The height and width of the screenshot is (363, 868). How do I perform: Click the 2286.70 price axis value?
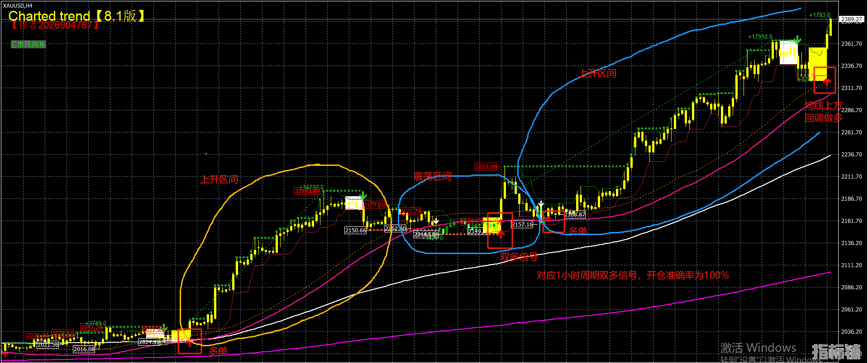point(851,110)
